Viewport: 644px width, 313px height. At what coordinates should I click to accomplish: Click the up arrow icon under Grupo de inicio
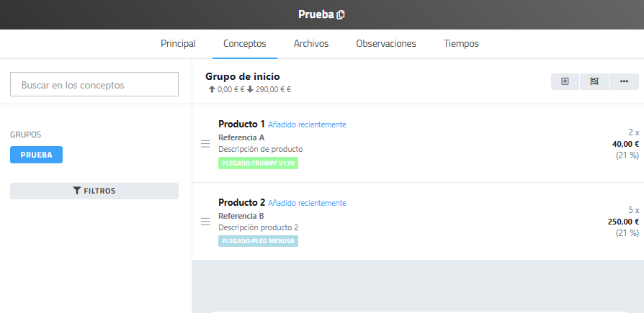point(212,90)
